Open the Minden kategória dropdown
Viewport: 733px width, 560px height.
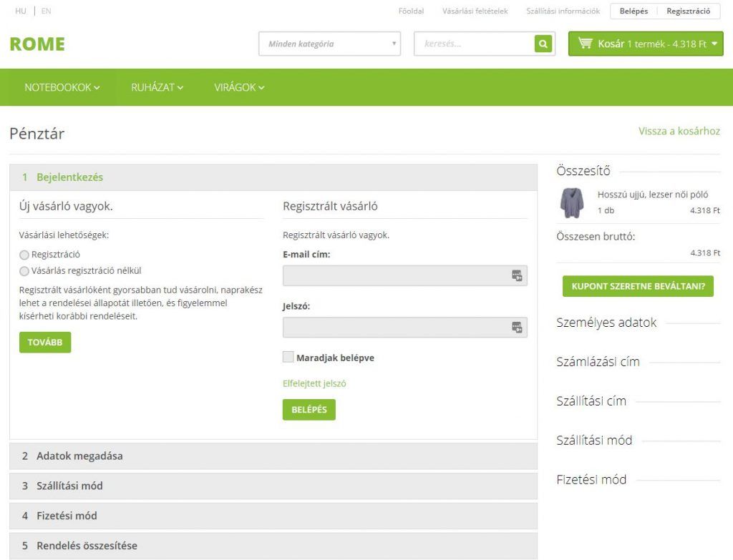(329, 44)
